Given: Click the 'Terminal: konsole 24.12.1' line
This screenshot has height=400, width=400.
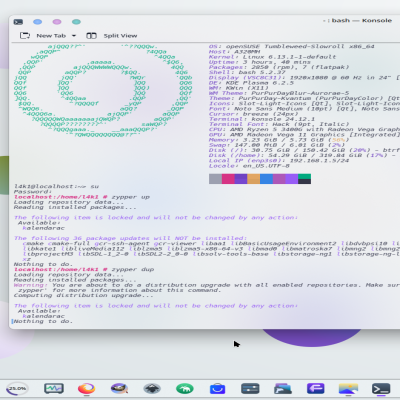Looking at the screenshot, I should [262, 119].
